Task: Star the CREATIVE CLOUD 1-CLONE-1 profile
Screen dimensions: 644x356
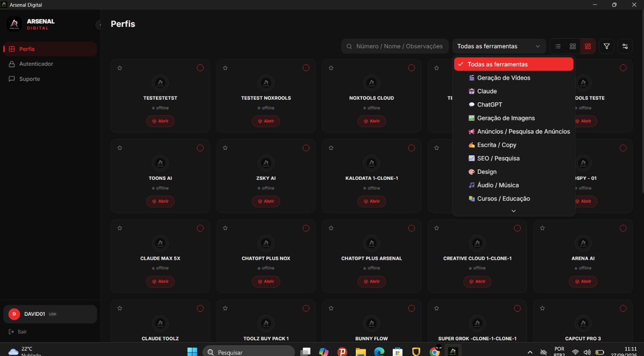Action: coord(437,228)
